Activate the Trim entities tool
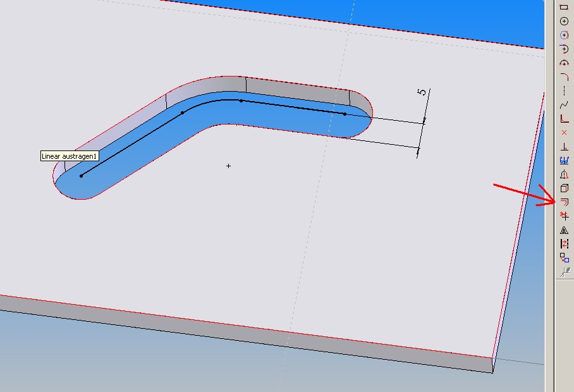Image resolution: width=574 pixels, height=392 pixels. tap(565, 216)
